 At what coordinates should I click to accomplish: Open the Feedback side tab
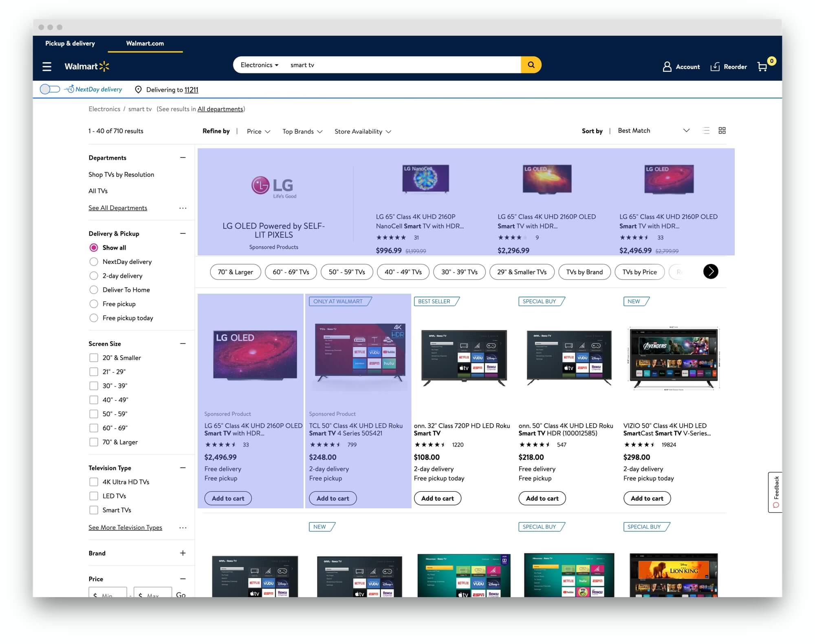[775, 492]
